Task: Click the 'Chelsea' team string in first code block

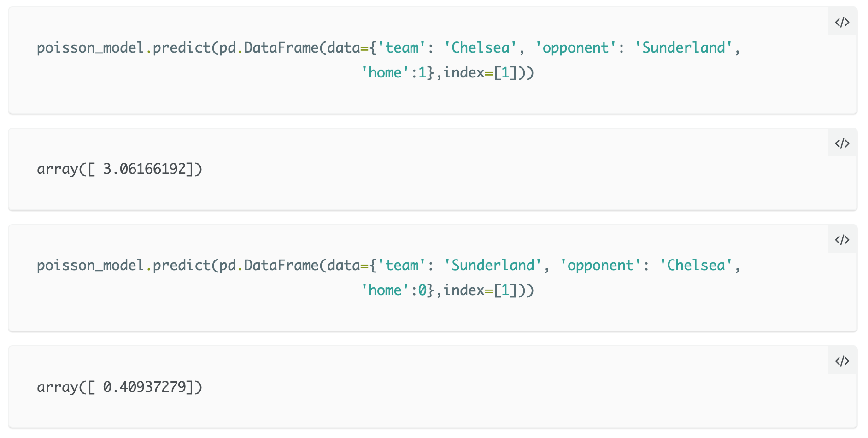Action: (480, 48)
